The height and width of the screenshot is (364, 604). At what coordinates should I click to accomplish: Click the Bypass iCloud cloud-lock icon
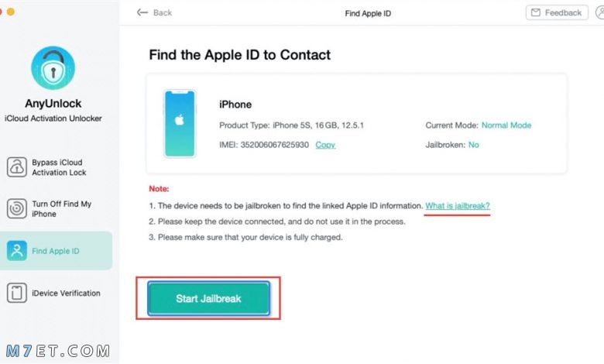click(x=16, y=167)
